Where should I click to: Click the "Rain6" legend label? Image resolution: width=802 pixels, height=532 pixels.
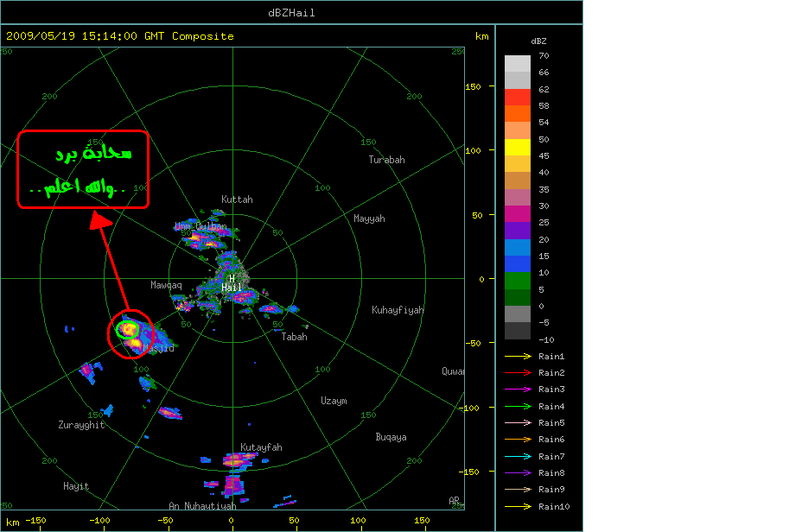point(551,439)
